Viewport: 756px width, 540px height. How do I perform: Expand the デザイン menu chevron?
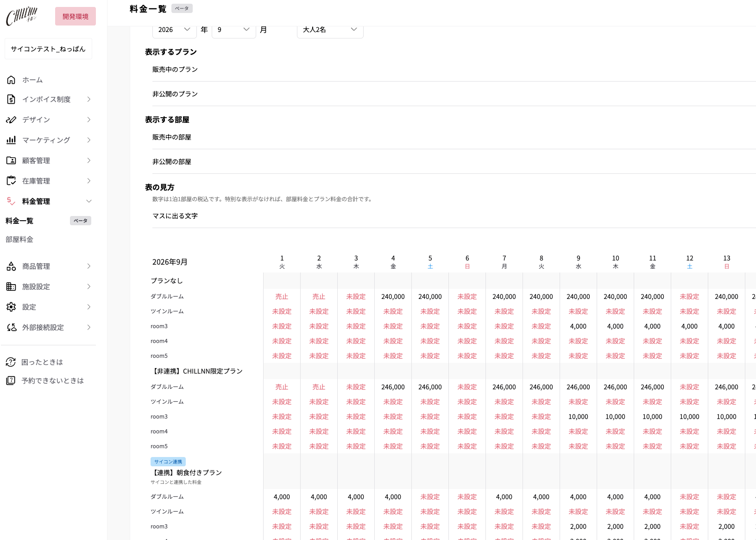click(89, 120)
